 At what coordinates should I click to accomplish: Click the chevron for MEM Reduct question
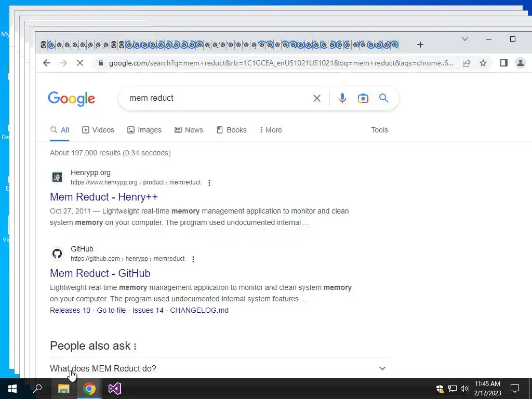click(x=382, y=368)
